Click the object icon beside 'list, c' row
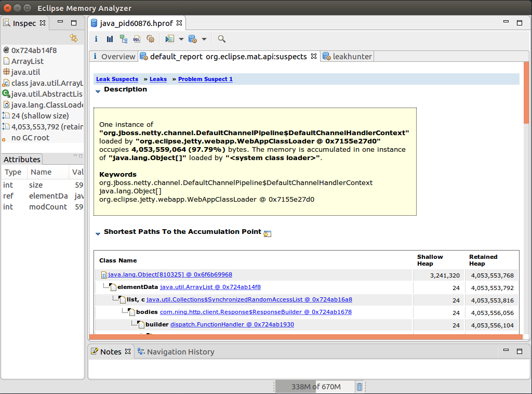The image size is (532, 394). (122, 299)
